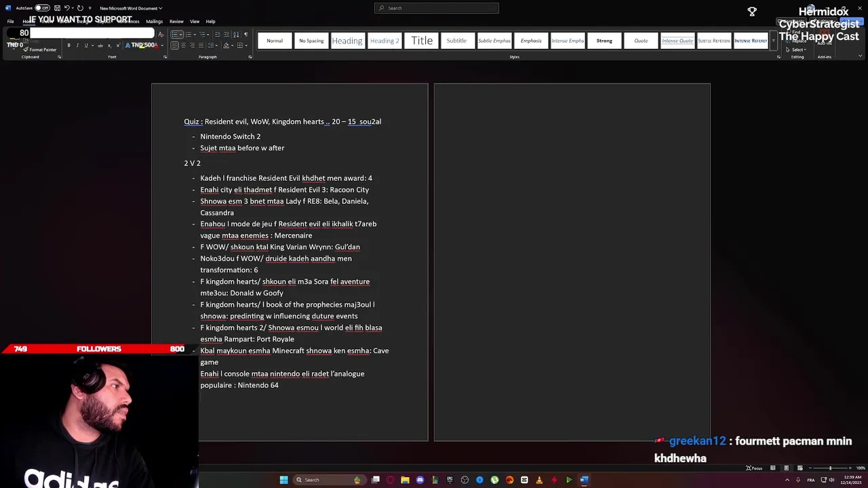Align text right
The width and height of the screenshot is (868, 488).
point(192,45)
